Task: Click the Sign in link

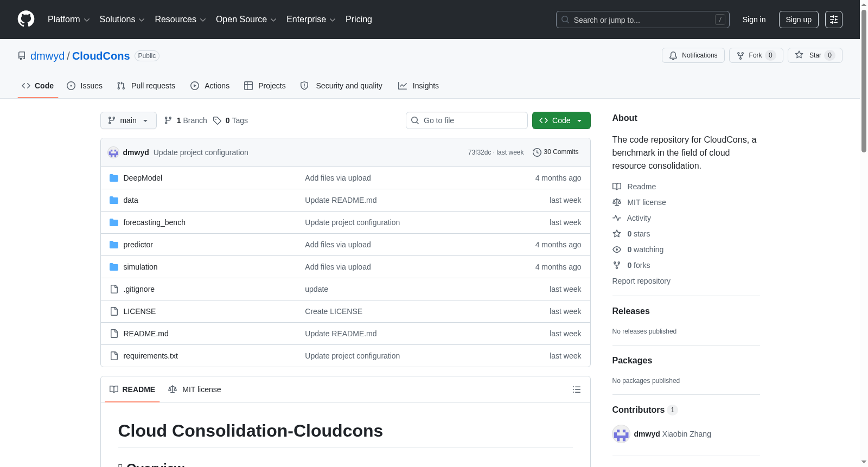Action: tap(754, 20)
